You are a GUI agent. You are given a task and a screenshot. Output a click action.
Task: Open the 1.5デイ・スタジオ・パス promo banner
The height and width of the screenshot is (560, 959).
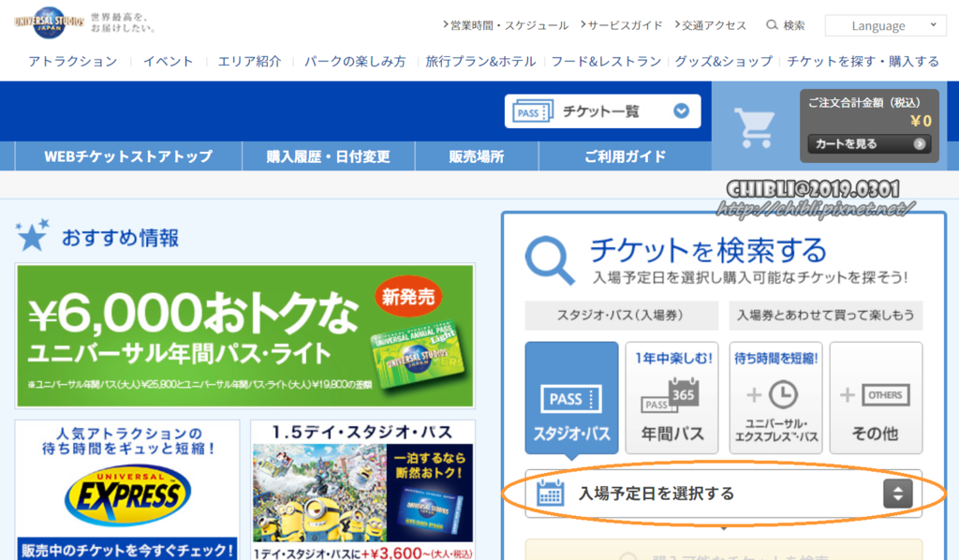click(362, 491)
